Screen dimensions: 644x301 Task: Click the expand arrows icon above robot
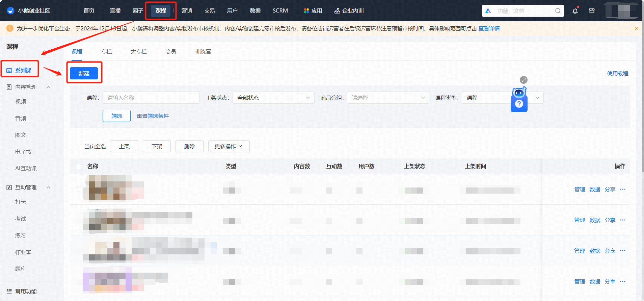(x=524, y=80)
